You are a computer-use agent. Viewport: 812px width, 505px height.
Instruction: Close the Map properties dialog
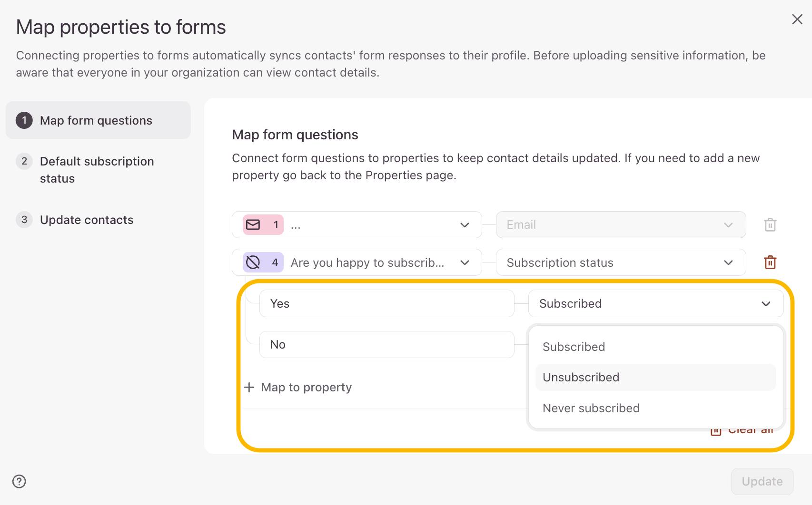click(797, 19)
